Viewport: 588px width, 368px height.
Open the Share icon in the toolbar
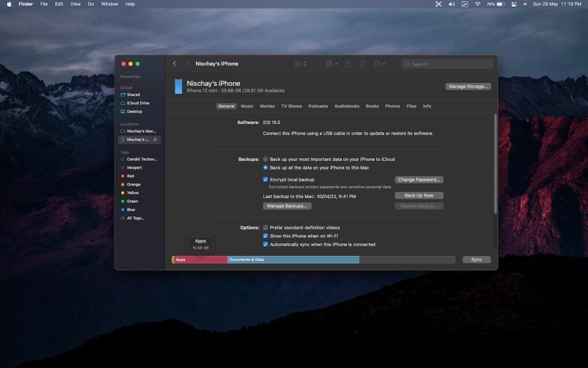coord(349,64)
